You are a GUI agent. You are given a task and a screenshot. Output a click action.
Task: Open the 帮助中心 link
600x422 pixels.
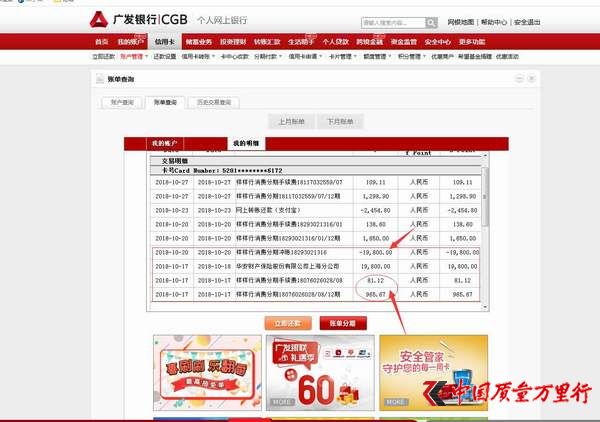click(x=494, y=22)
